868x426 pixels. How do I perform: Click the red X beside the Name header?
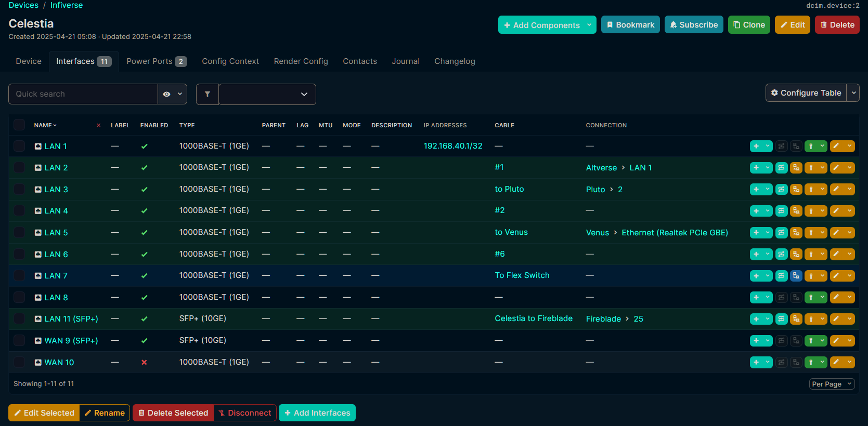click(x=99, y=125)
